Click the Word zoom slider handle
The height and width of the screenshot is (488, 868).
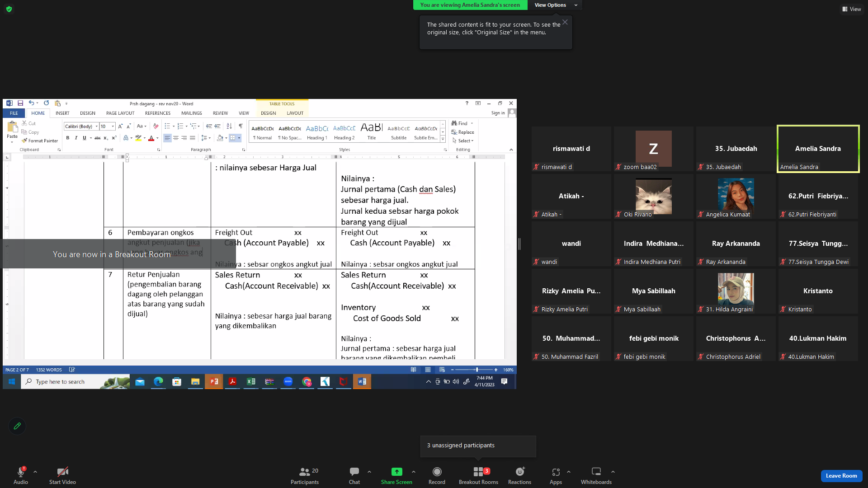477,370
